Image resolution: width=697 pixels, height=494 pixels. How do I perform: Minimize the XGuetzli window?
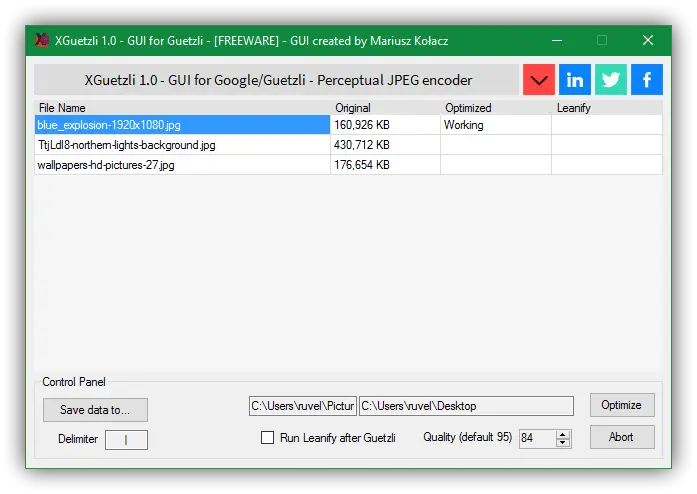tap(557, 40)
